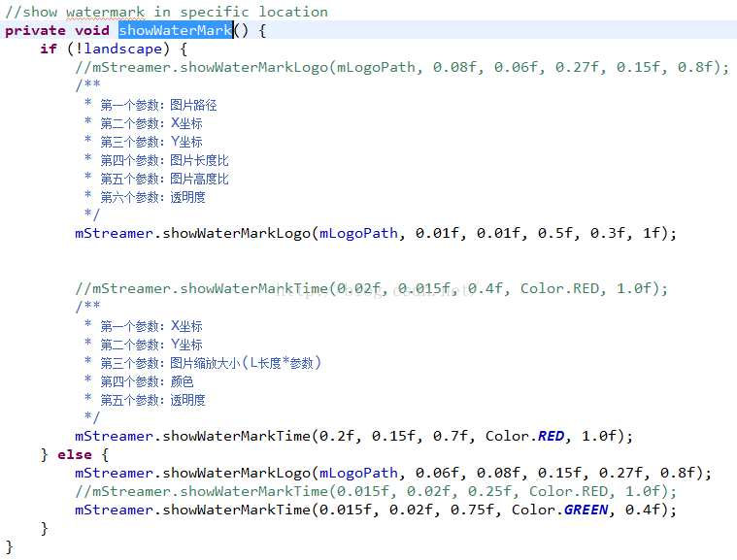This screenshot has width=737, height=560.
Task: Click comment line "第六个参数: 透明度"
Action: [152, 197]
